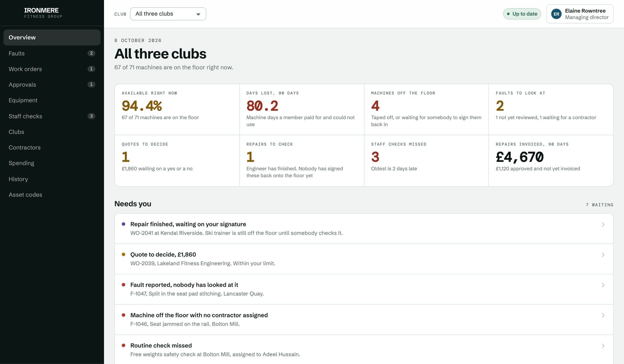Viewport: 624px width, 364px height.
Task: Open the Machines off the floor card
Action: pyautogui.click(x=426, y=110)
